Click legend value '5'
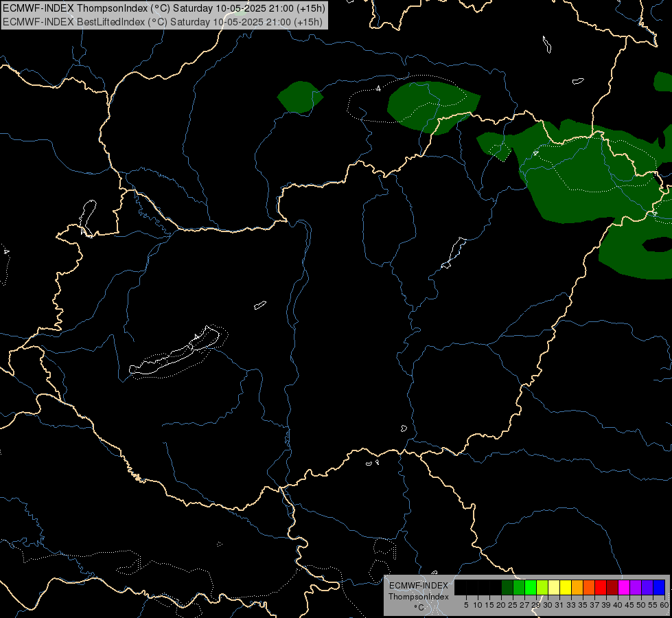 coord(466,605)
